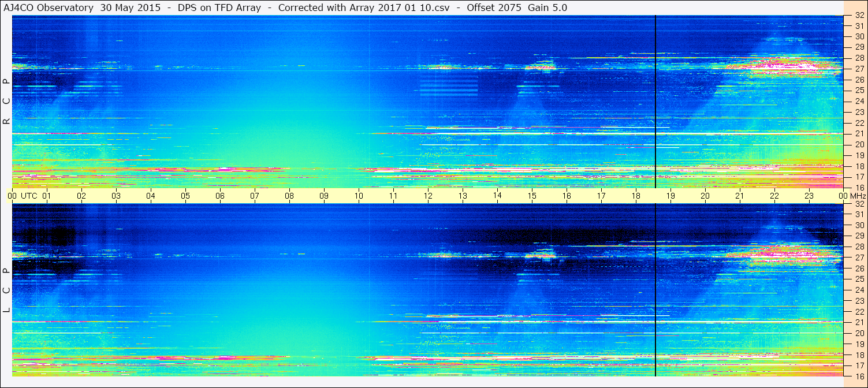Click the 'MHz' label on time axis

858,196
